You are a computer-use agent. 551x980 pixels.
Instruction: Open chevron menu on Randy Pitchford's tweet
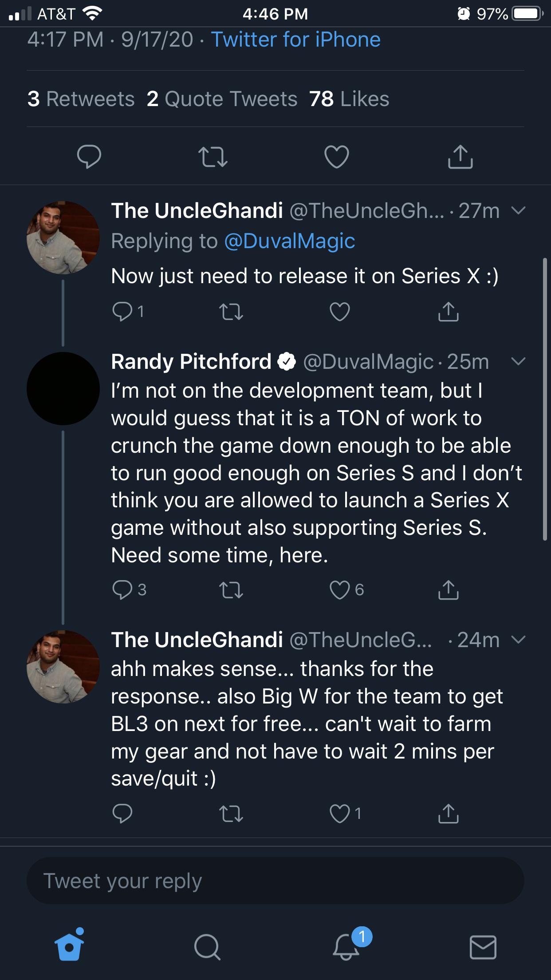tap(518, 361)
